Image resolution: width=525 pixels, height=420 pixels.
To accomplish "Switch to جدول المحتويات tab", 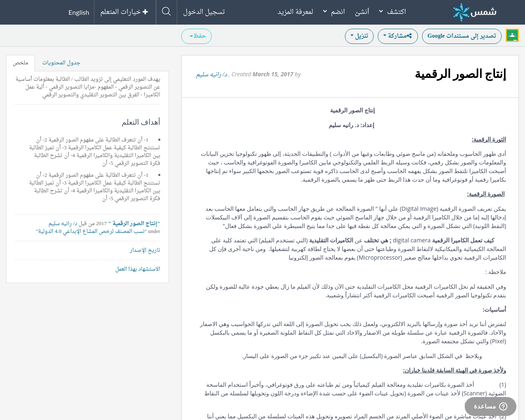I will 61,63.
